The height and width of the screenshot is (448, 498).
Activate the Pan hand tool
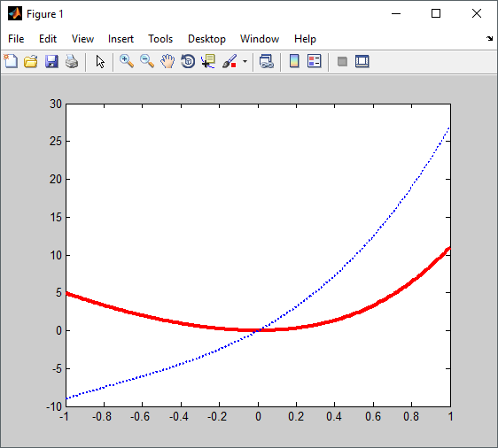pyautogui.click(x=167, y=61)
